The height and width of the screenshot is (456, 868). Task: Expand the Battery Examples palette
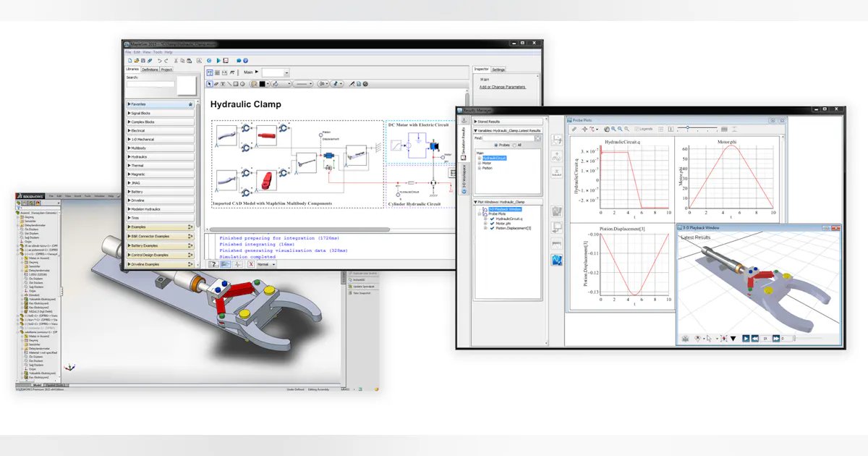(160, 245)
